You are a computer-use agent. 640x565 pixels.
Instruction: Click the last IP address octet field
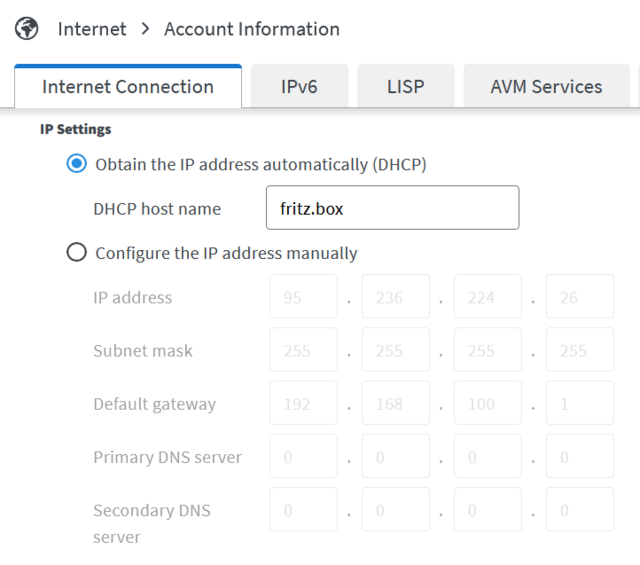click(580, 297)
